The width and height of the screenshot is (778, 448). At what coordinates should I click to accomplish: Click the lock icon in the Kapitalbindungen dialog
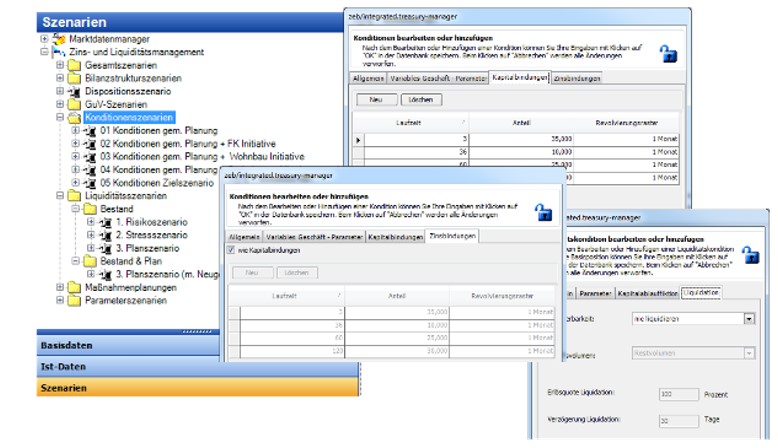tap(668, 53)
